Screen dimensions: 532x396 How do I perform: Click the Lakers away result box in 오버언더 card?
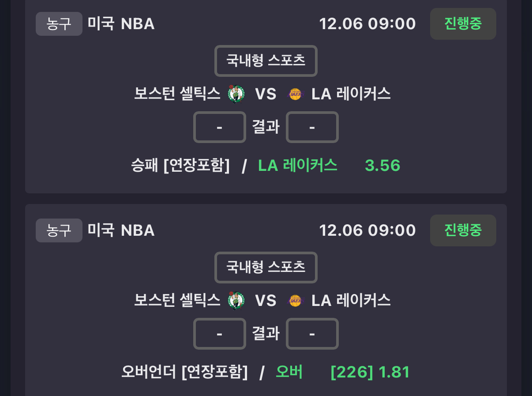pos(312,334)
